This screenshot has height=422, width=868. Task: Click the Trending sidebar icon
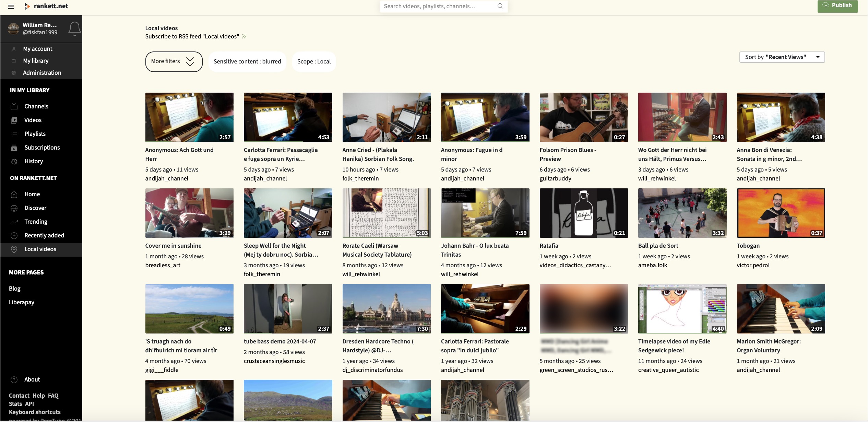click(14, 222)
